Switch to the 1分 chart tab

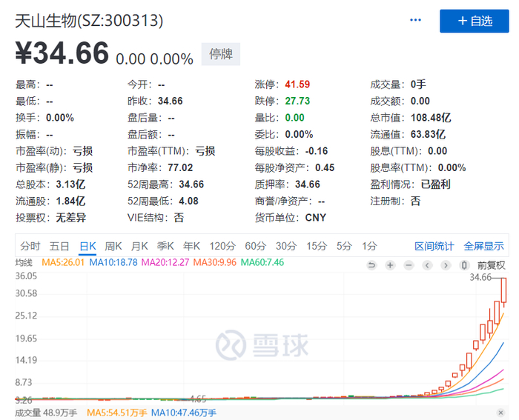coord(369,246)
